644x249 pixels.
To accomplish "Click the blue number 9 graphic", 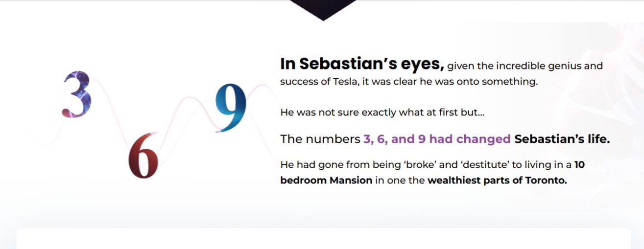I will pos(230,108).
